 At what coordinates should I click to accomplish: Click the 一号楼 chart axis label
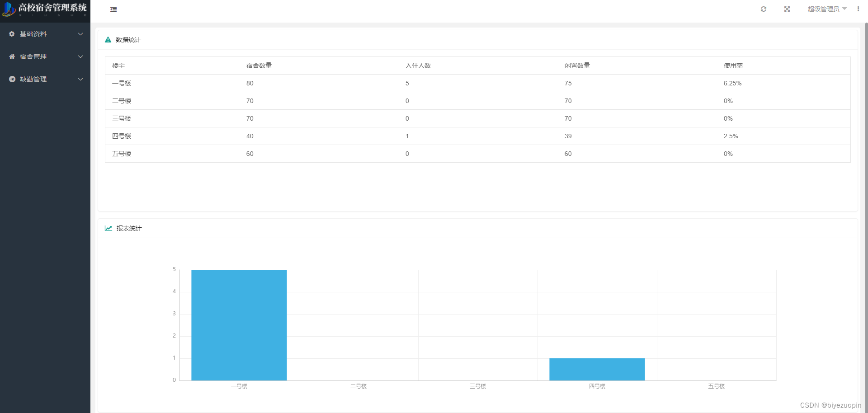(239, 386)
